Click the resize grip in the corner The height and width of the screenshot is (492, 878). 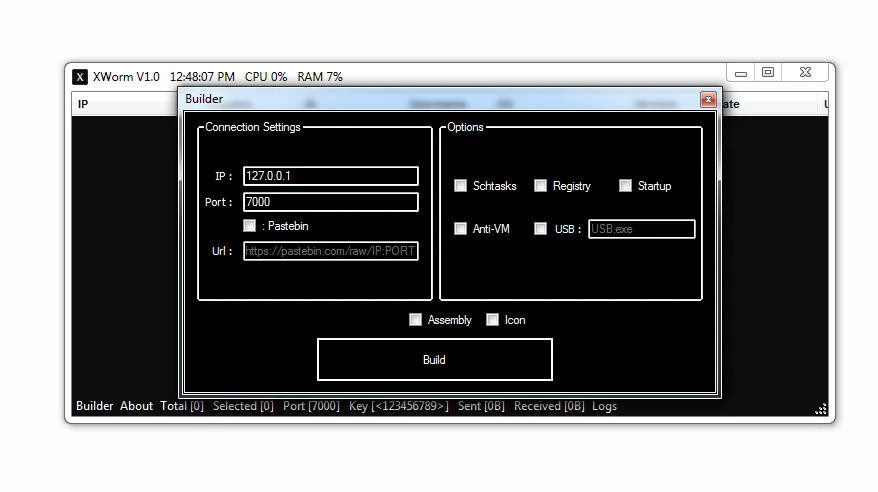pyautogui.click(x=821, y=408)
